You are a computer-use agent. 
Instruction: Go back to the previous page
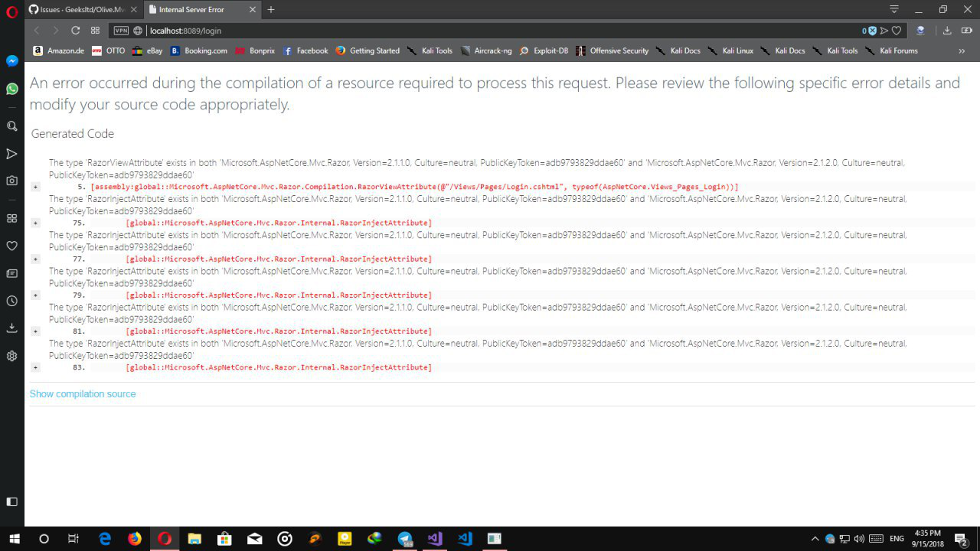[x=36, y=31]
